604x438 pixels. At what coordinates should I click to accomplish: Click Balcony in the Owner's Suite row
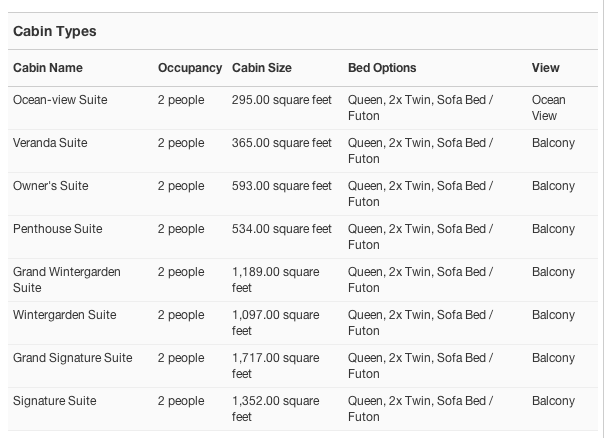[x=554, y=186]
